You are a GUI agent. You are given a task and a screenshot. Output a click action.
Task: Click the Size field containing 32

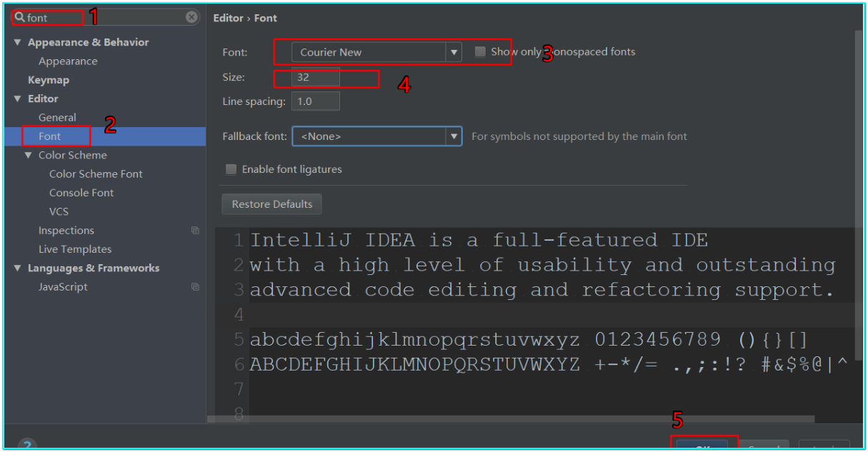click(315, 77)
